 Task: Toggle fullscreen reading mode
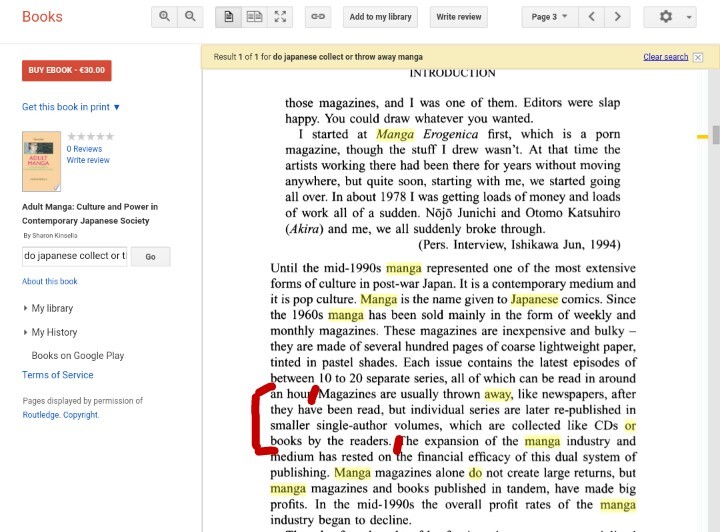pos(281,17)
